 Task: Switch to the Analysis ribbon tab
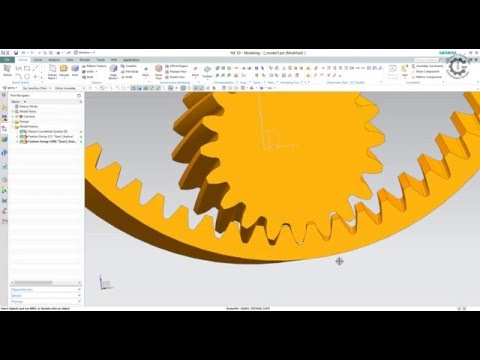click(54, 60)
